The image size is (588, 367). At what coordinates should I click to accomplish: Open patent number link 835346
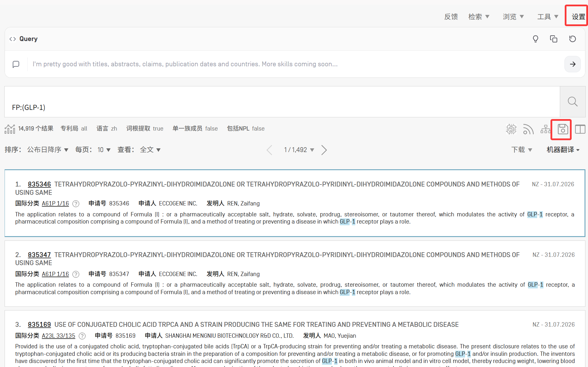pyautogui.click(x=39, y=185)
